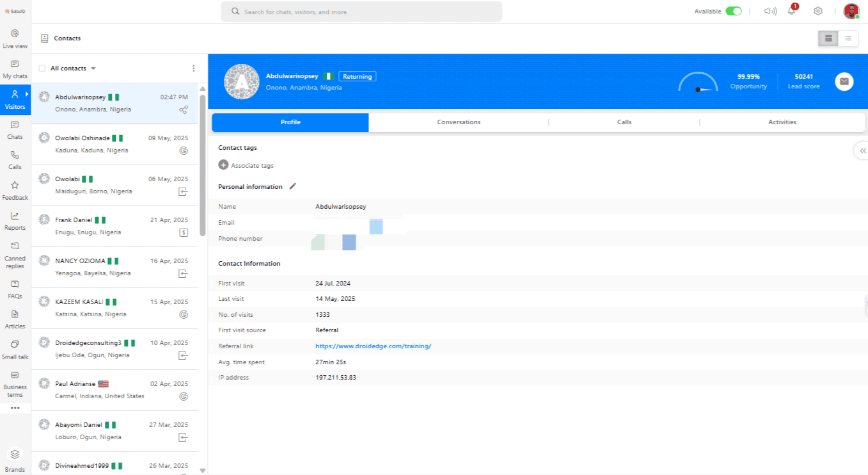Switch to card layout view

(x=828, y=38)
